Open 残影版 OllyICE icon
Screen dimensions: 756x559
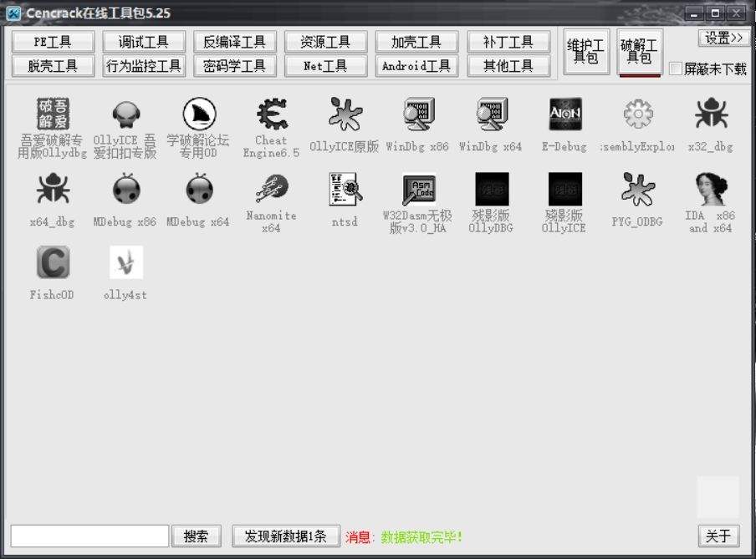(x=565, y=189)
